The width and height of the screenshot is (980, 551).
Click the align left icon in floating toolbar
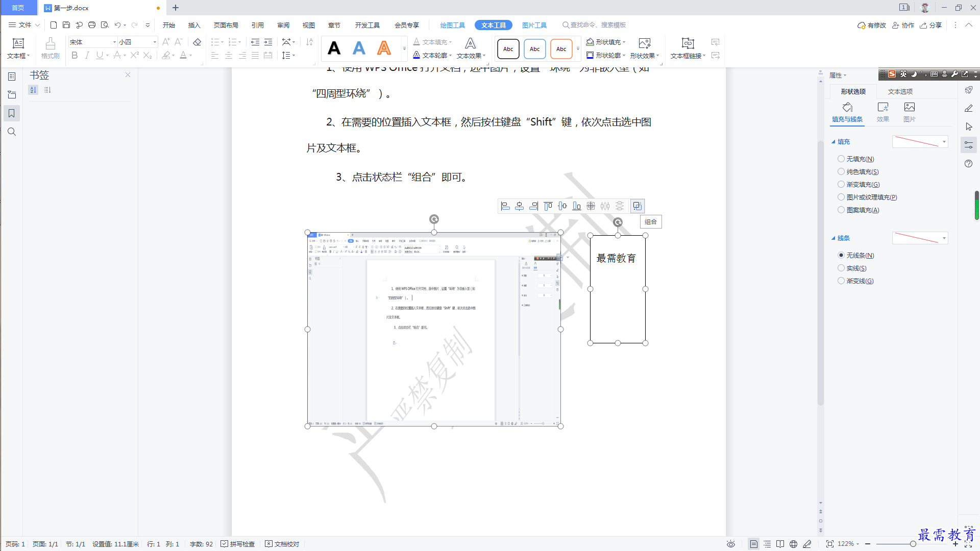pos(505,206)
